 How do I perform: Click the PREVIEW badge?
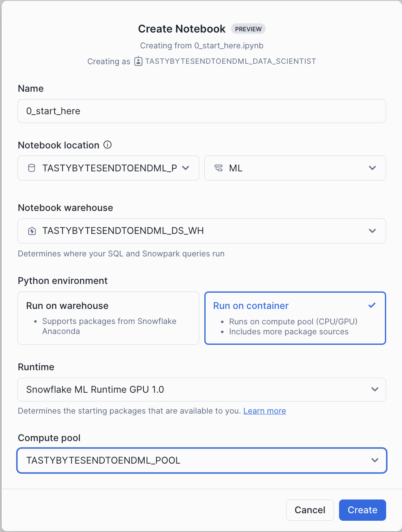(248, 29)
